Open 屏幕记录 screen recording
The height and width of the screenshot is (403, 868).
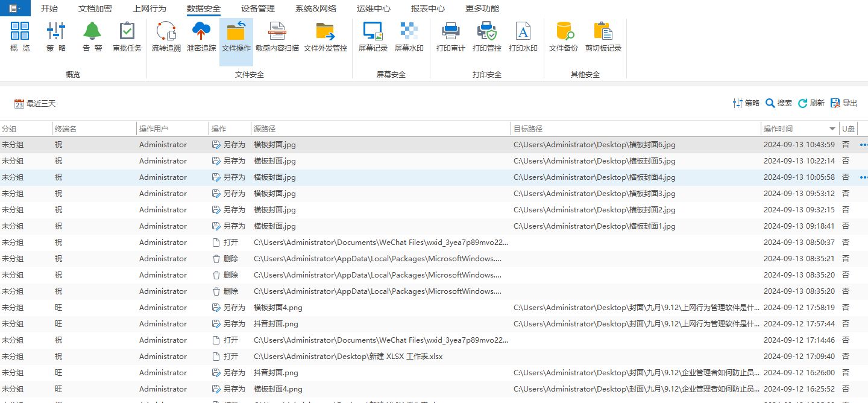[373, 37]
